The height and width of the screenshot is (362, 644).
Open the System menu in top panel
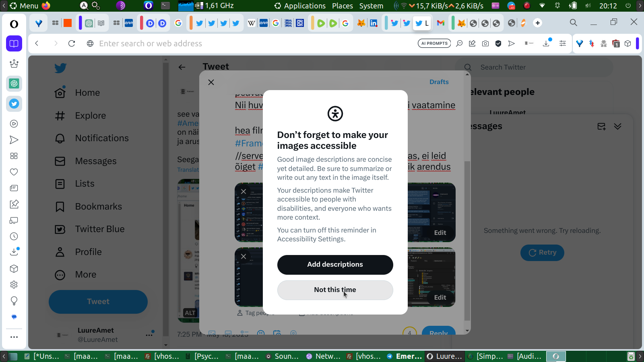[371, 6]
